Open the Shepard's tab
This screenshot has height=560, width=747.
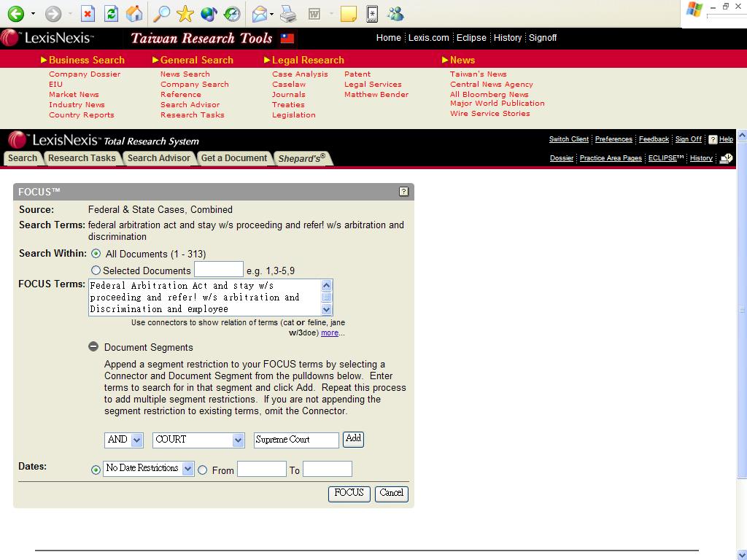pyautogui.click(x=302, y=158)
